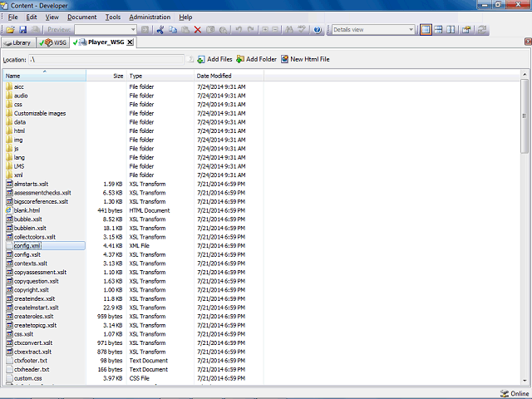532x399 pixels.
Task: Sort by Size column header
Action: click(x=106, y=76)
